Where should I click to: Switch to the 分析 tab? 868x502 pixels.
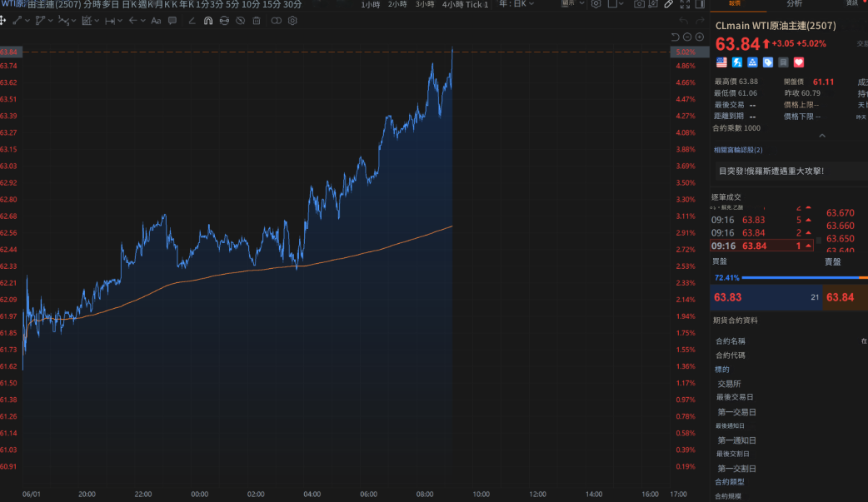coord(795,4)
